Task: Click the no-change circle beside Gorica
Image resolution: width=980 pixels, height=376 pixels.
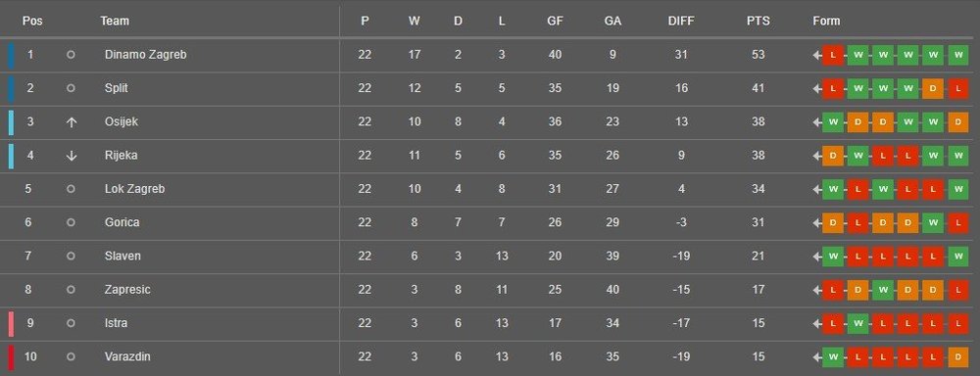Action: 71,222
